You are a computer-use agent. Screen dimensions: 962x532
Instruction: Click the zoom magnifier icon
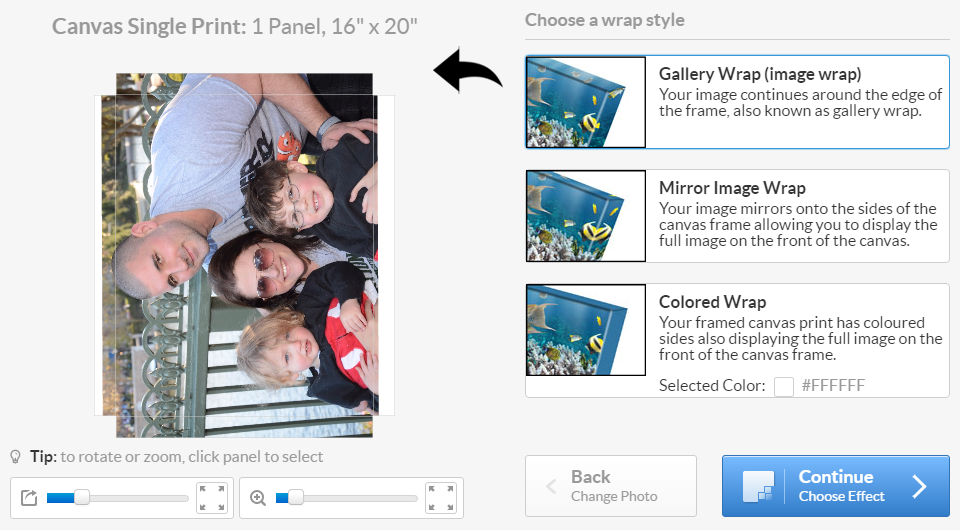[258, 498]
